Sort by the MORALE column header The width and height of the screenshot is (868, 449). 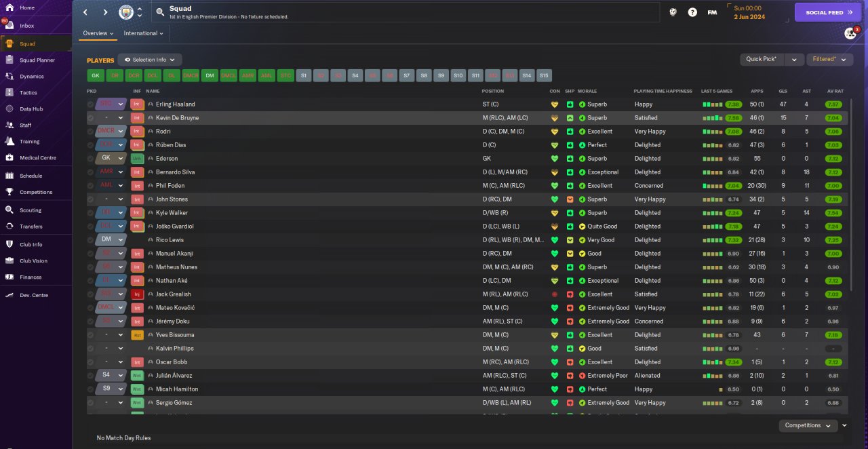pos(587,91)
